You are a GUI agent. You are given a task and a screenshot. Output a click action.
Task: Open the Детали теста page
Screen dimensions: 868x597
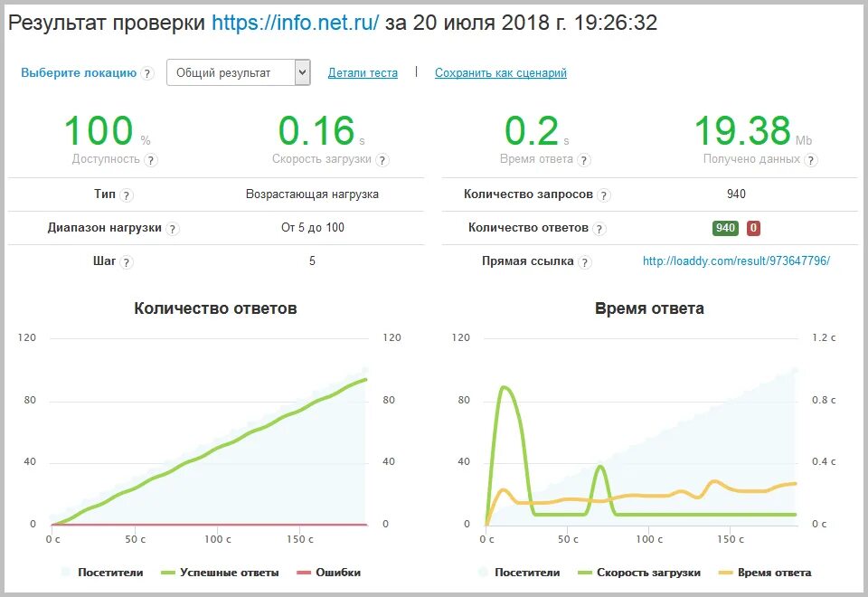362,72
